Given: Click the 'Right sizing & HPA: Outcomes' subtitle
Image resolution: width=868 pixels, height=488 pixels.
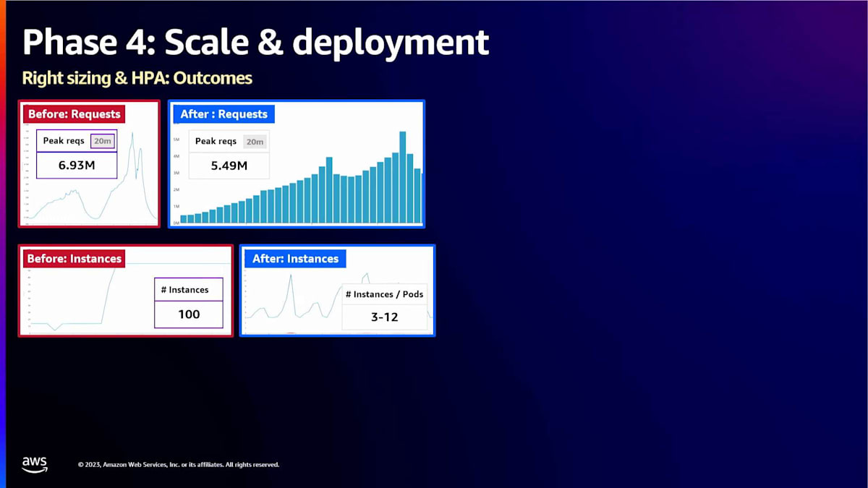Looking at the screenshot, I should [137, 78].
